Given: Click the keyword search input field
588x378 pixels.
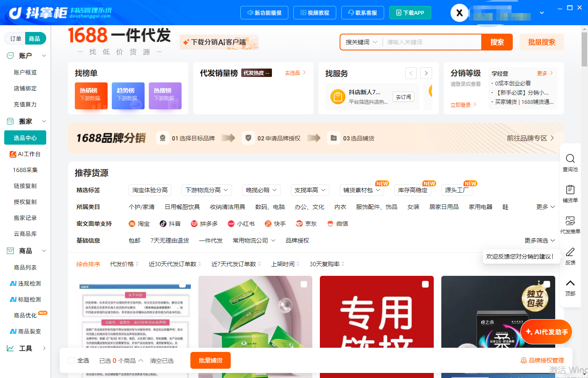Looking at the screenshot, I should (431, 42).
